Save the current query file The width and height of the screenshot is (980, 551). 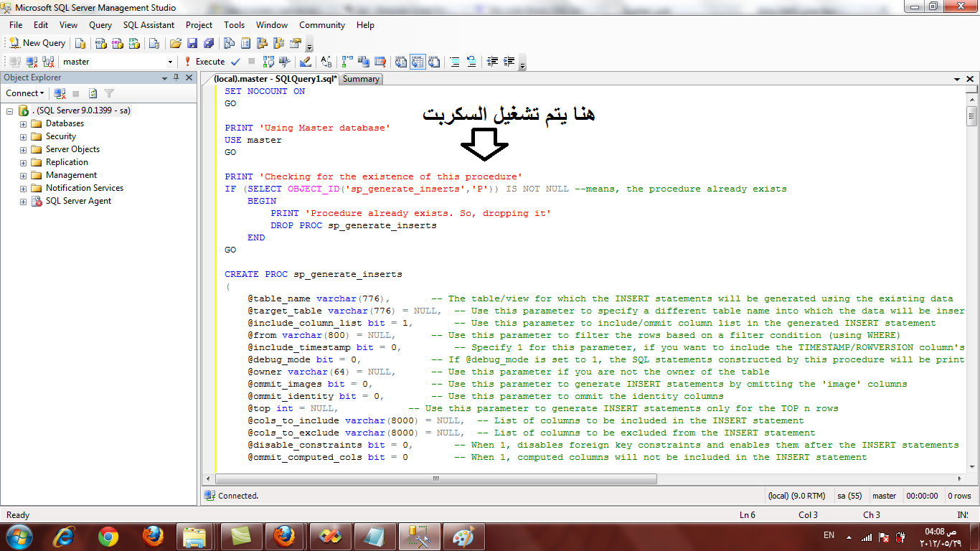point(192,43)
